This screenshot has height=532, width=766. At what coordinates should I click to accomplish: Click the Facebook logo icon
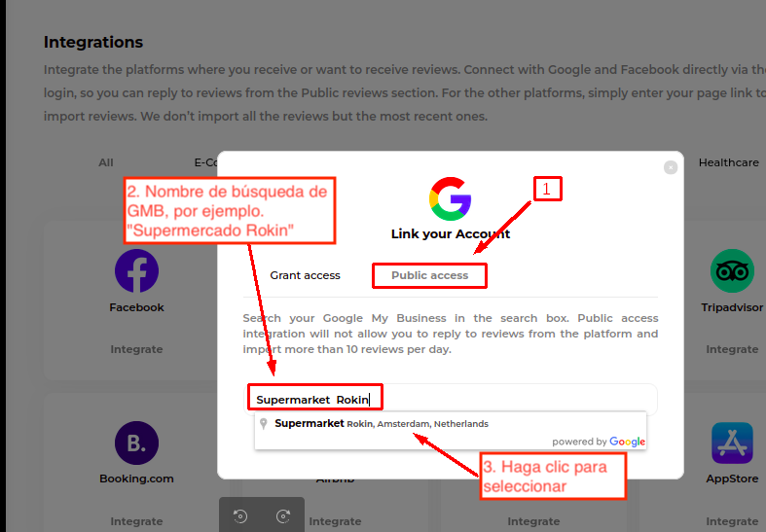[x=136, y=270]
